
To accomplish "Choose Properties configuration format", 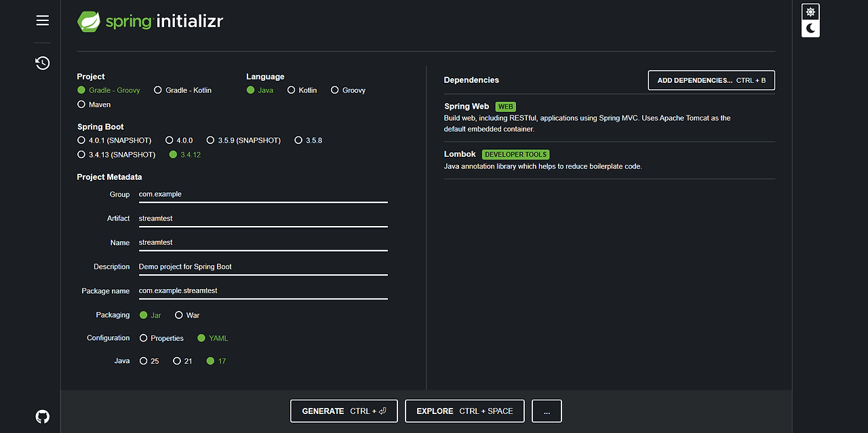I will (161, 338).
